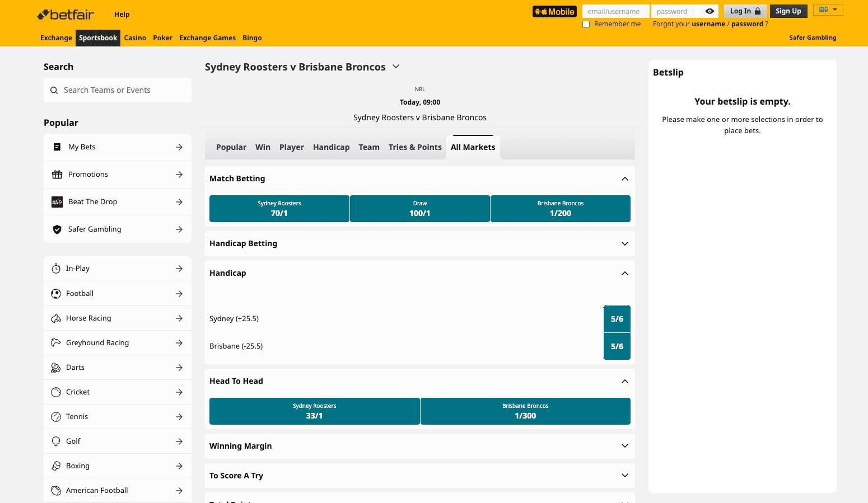Open Safer Gambling in header
Image resolution: width=868 pixels, height=503 pixels.
click(x=813, y=37)
